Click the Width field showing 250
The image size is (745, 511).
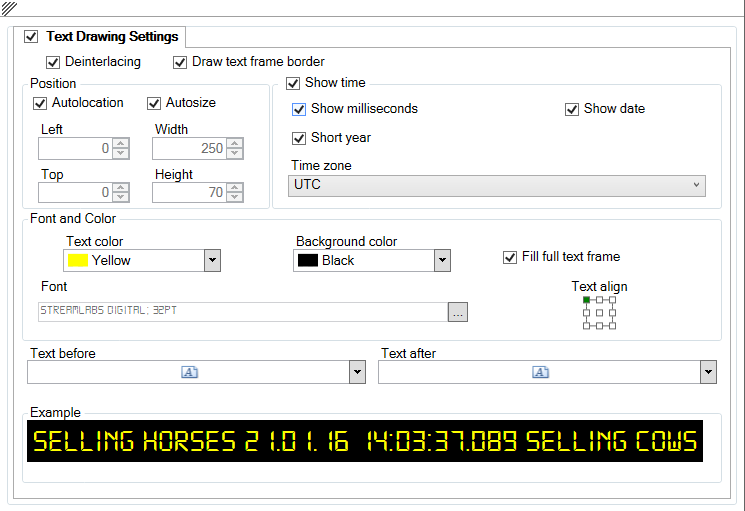click(190, 148)
